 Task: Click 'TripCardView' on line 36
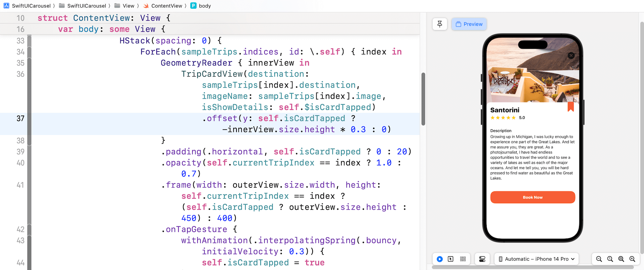212,74
